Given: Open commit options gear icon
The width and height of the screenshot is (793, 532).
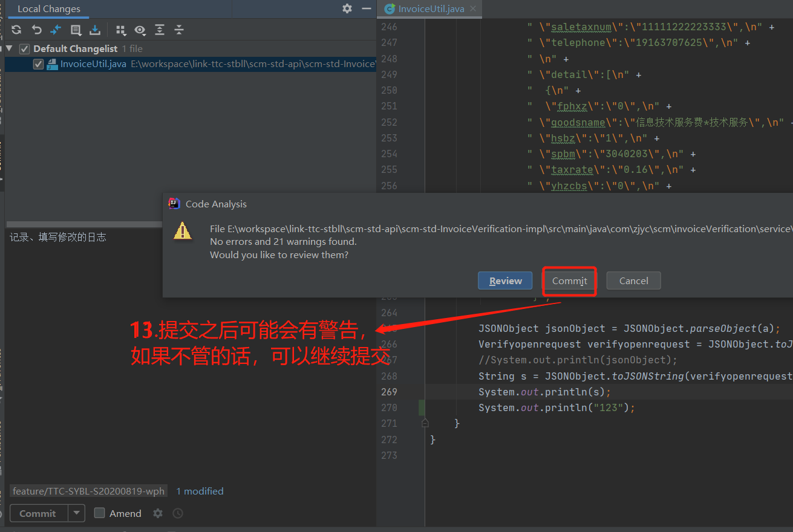Looking at the screenshot, I should point(158,513).
